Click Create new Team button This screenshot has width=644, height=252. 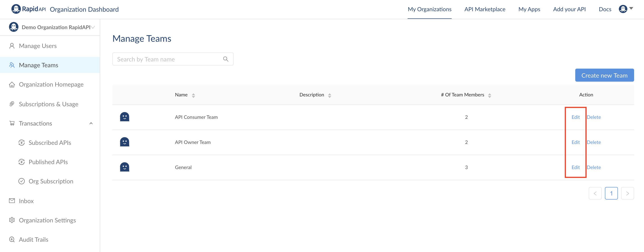pyautogui.click(x=604, y=75)
